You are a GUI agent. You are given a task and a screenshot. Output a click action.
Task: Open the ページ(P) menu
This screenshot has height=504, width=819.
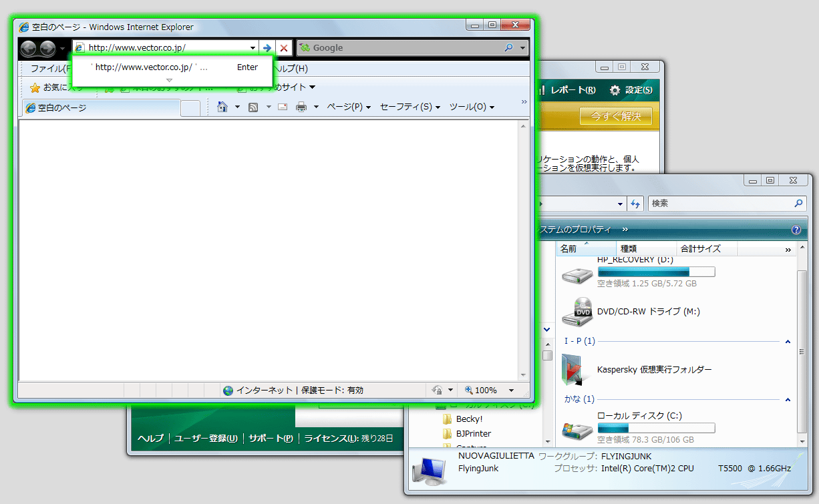pos(349,107)
